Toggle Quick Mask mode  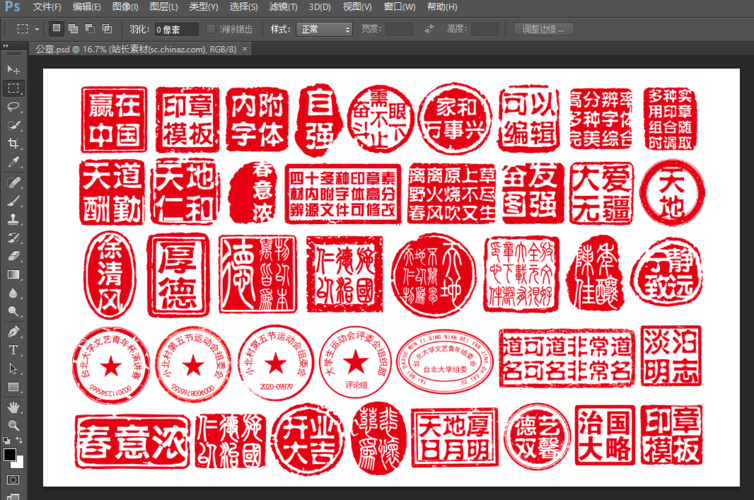coord(14,478)
